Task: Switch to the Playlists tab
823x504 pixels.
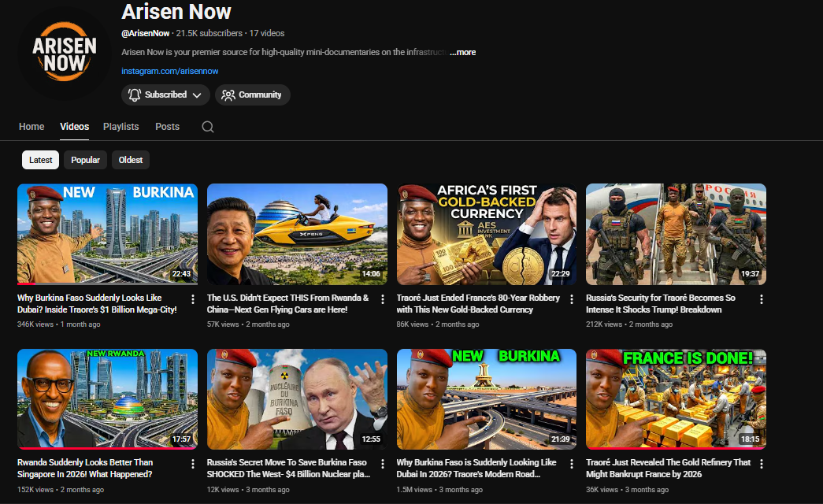Action: [120, 127]
